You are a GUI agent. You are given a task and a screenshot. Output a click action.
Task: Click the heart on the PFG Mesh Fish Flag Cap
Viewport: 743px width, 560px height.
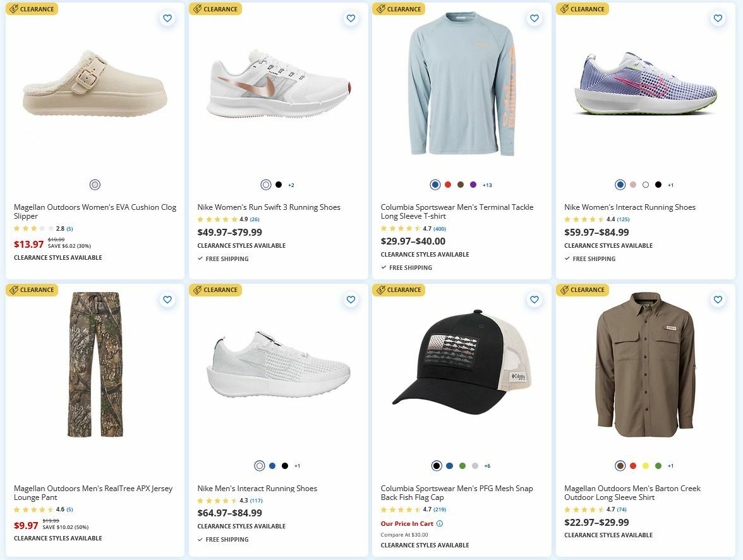point(534,300)
